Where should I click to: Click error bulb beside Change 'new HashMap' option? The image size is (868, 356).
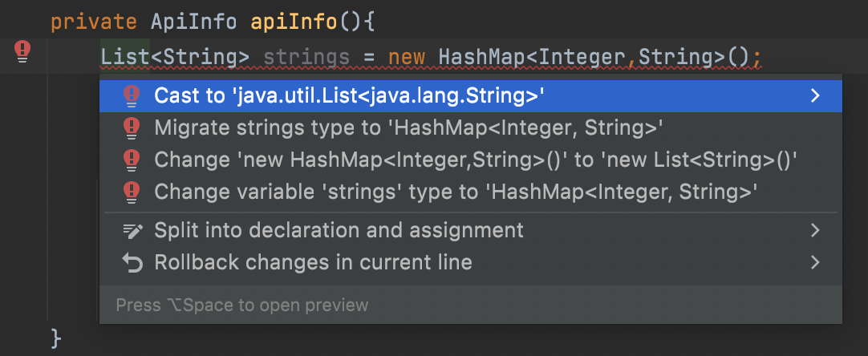132,160
